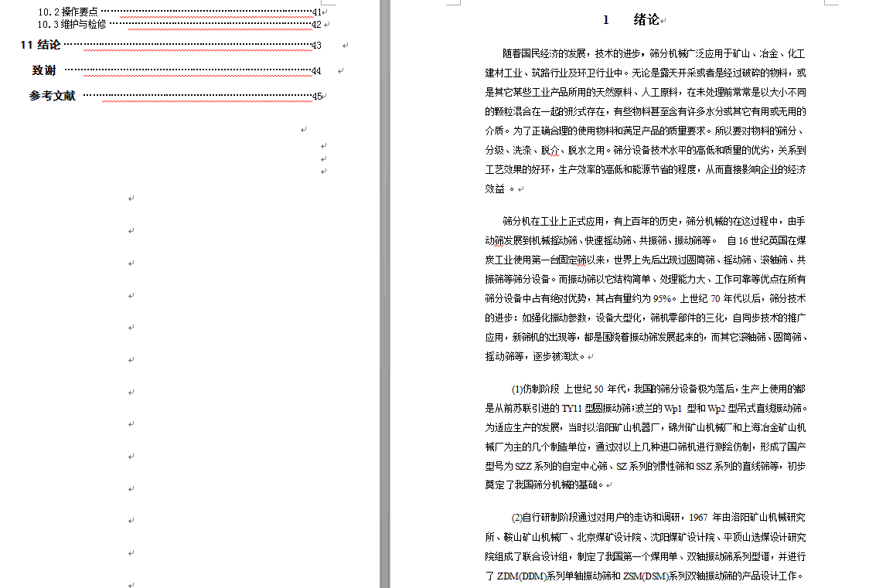The height and width of the screenshot is (588, 869).
Task: Click page number 41 in contents
Action: click(x=316, y=12)
